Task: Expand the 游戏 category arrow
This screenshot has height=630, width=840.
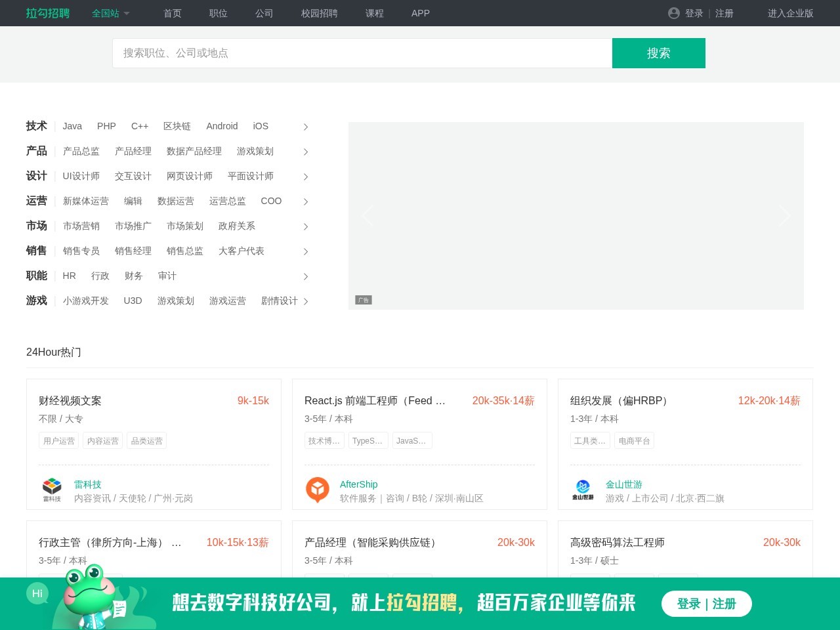Action: pos(306,301)
